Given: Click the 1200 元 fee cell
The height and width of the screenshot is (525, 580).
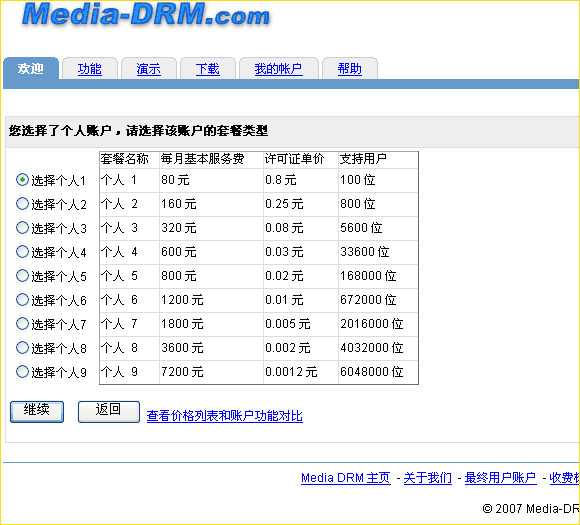Looking at the screenshot, I should 211,300.
